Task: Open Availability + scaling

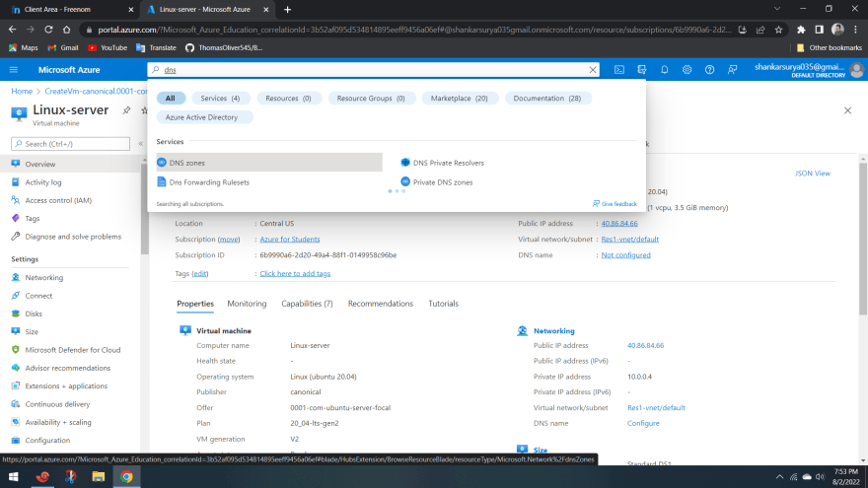Action: click(x=57, y=422)
